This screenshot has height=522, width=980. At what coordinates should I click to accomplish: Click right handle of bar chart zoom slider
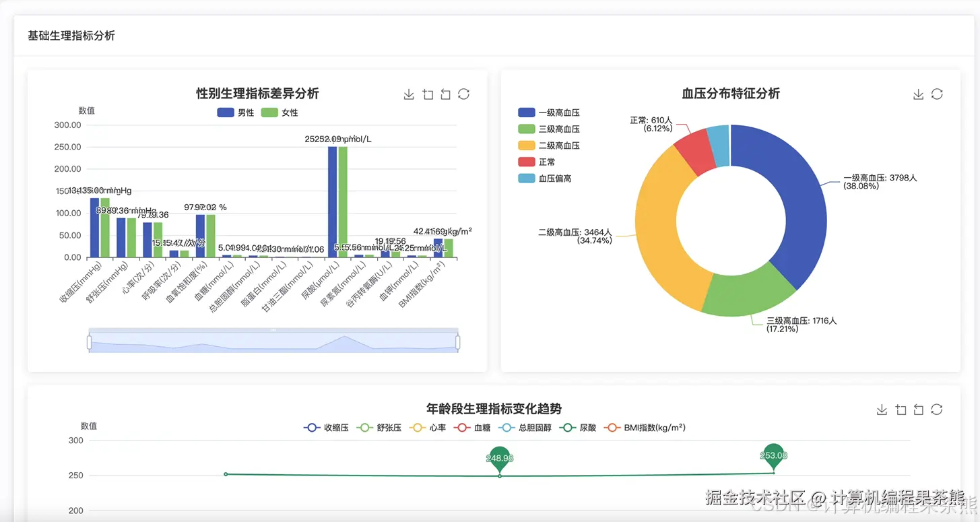pos(458,343)
